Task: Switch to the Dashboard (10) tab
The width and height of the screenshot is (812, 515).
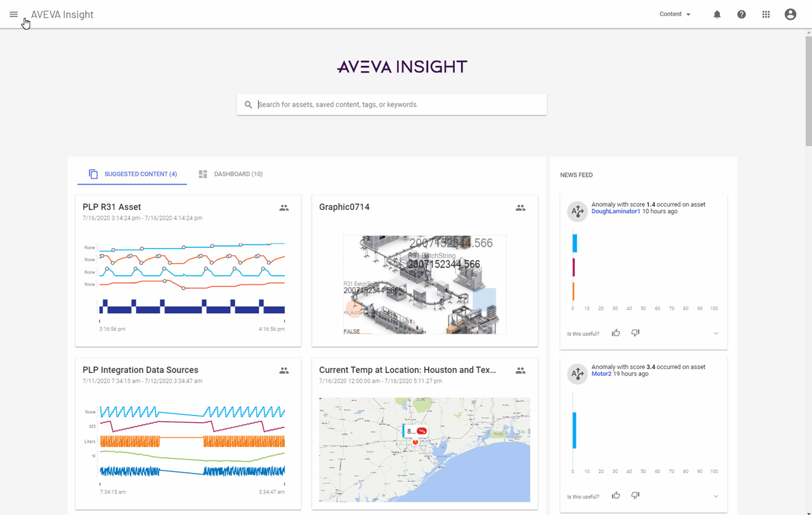Action: (x=230, y=174)
